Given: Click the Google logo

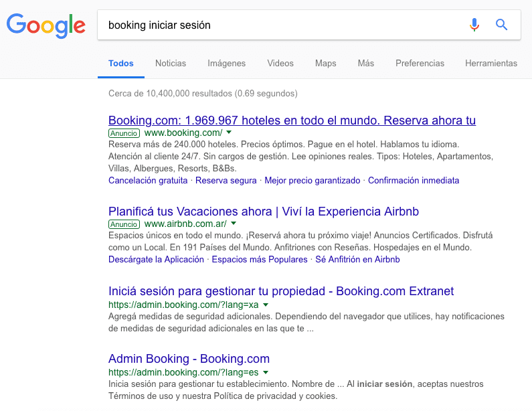Looking at the screenshot, I should tap(46, 25).
